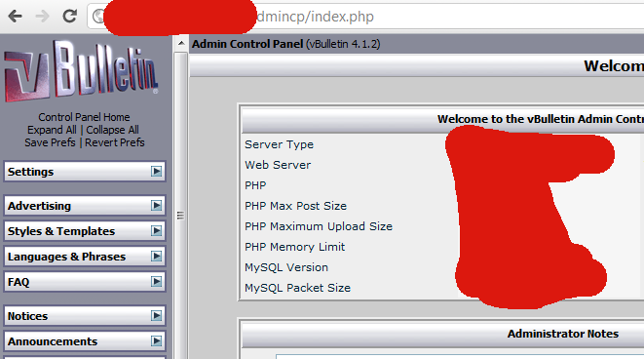Expand the FAQ section arrow
This screenshot has width=644, height=359.
click(156, 281)
